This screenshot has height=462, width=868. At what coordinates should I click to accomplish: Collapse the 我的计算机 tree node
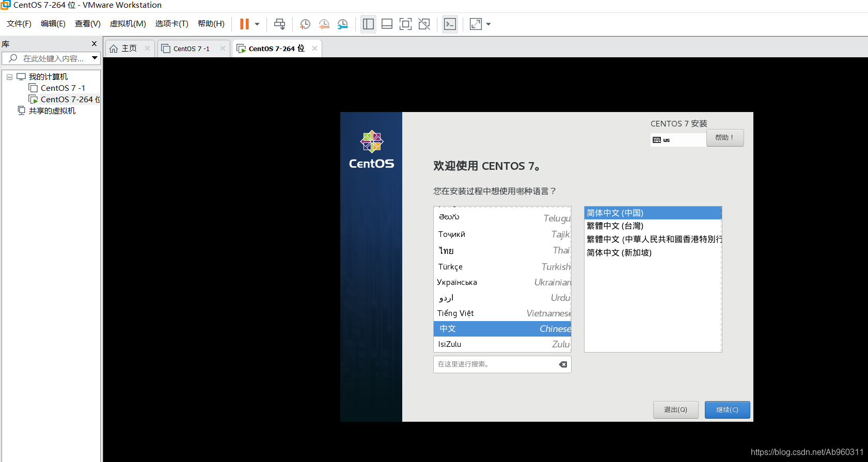pyautogui.click(x=9, y=77)
